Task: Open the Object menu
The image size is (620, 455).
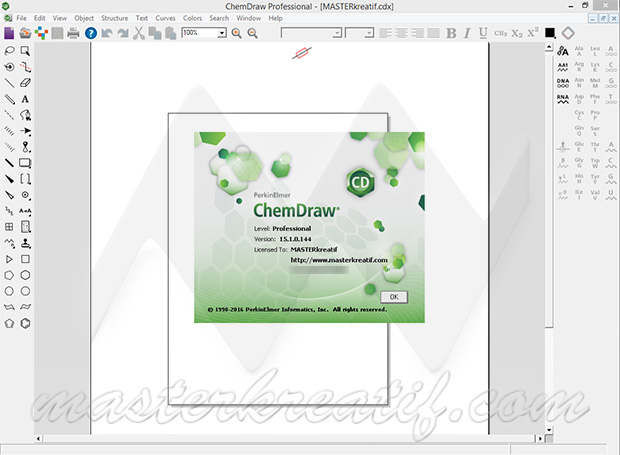Action: (x=84, y=18)
